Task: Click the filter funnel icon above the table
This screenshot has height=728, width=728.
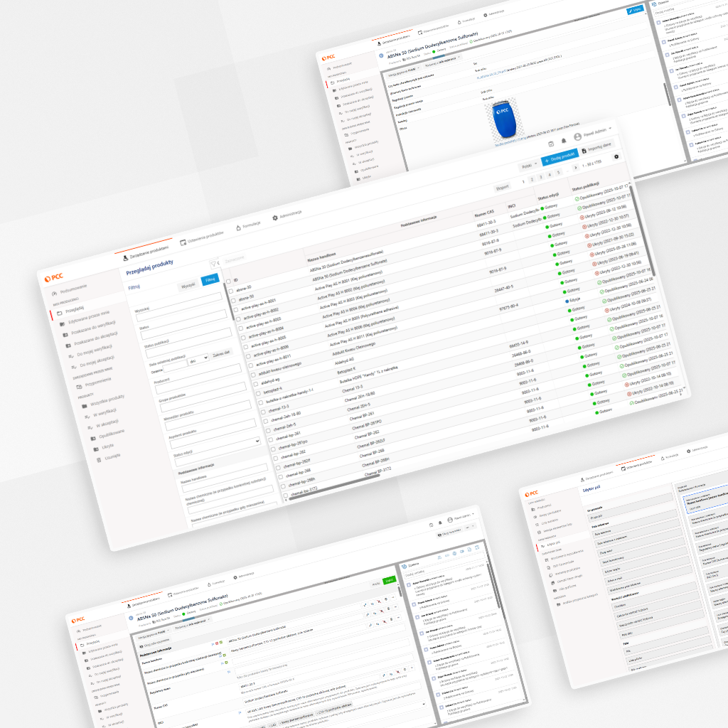Action: coord(213,264)
